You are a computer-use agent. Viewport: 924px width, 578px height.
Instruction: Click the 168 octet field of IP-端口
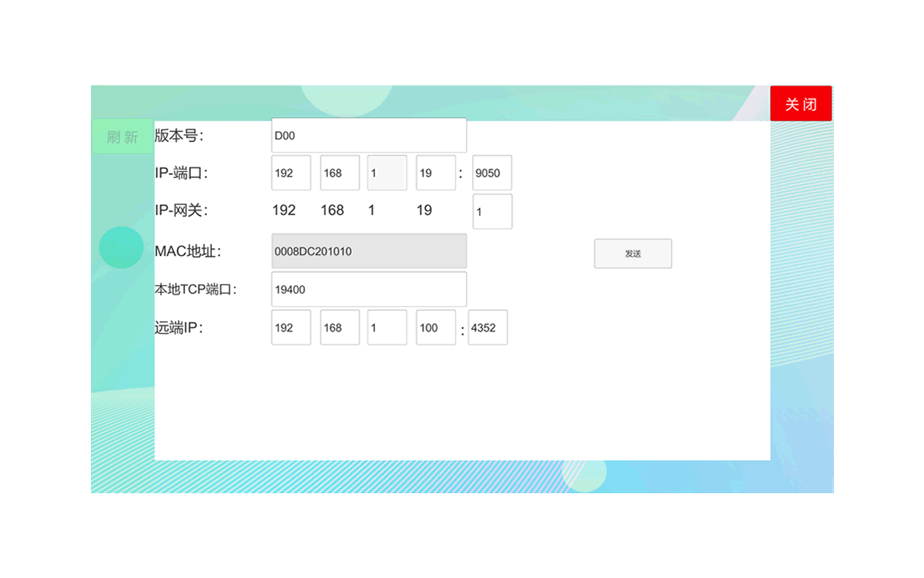point(340,173)
